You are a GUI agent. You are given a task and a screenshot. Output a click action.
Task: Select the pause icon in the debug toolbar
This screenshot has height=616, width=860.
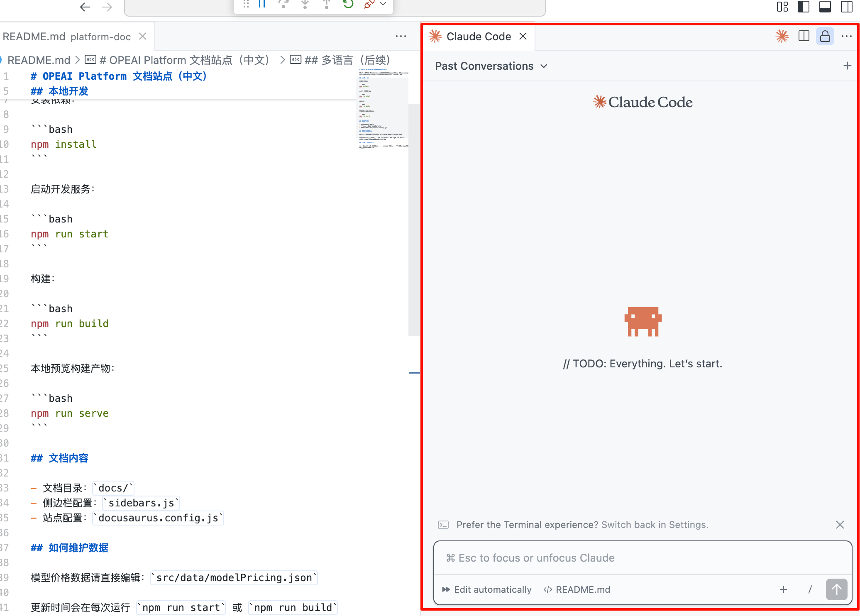[x=261, y=5]
